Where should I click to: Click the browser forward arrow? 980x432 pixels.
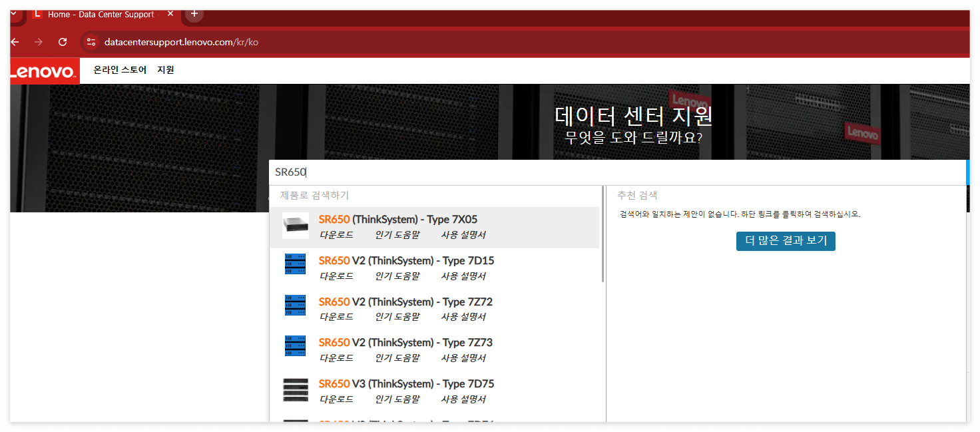point(39,42)
